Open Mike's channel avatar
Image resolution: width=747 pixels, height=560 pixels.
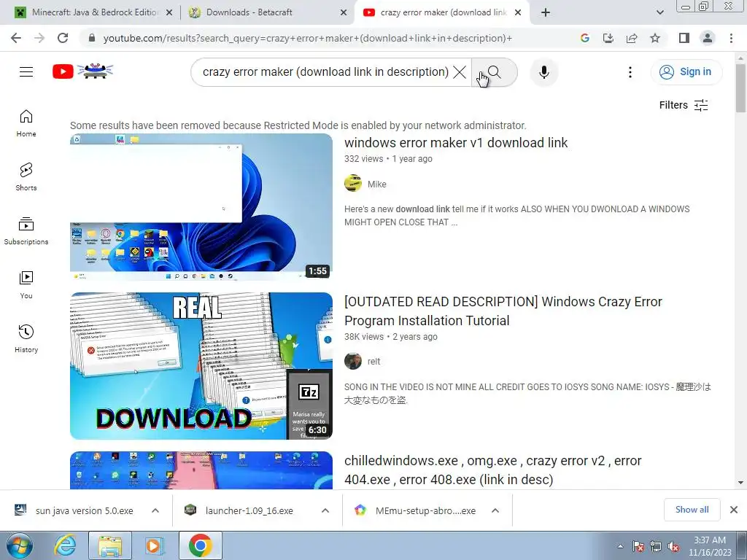point(353,183)
